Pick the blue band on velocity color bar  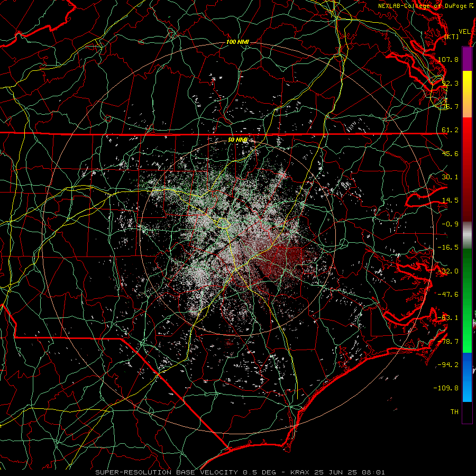coord(467,377)
